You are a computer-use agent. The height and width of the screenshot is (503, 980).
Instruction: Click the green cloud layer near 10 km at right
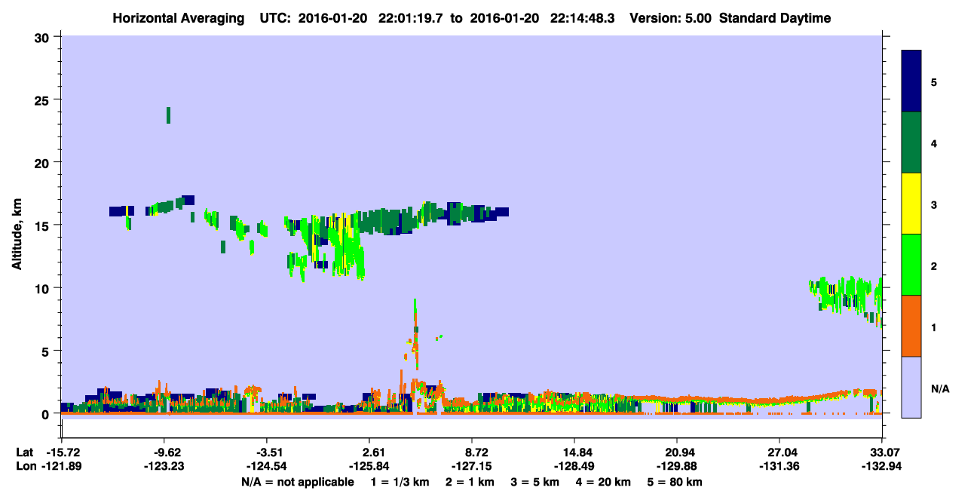(844, 296)
